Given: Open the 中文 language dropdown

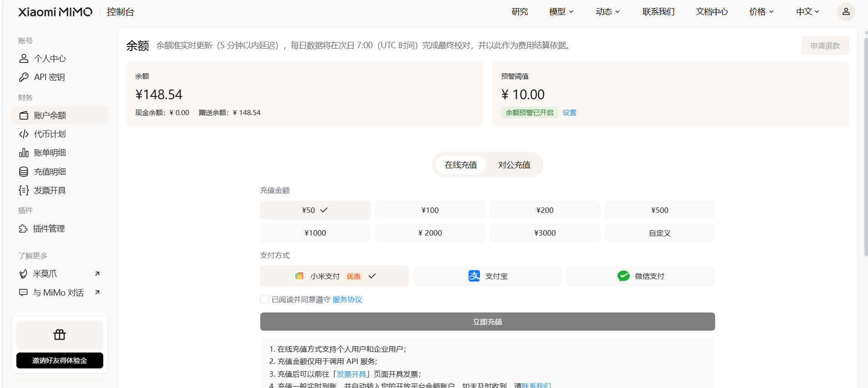Looking at the screenshot, I should (x=808, y=12).
